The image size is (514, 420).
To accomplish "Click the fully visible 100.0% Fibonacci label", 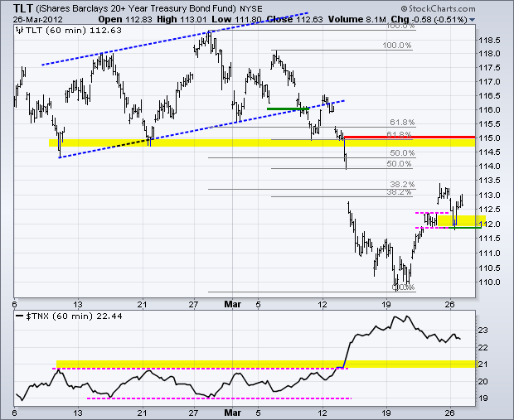I will point(396,46).
